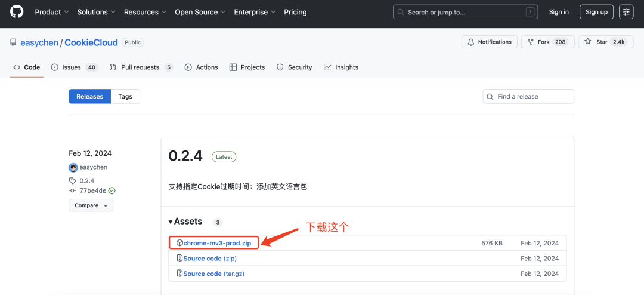Image resolution: width=644 pixels, height=295 pixels.
Task: Click the Feb 12, 2024 release date in sidebar
Action: (90, 153)
